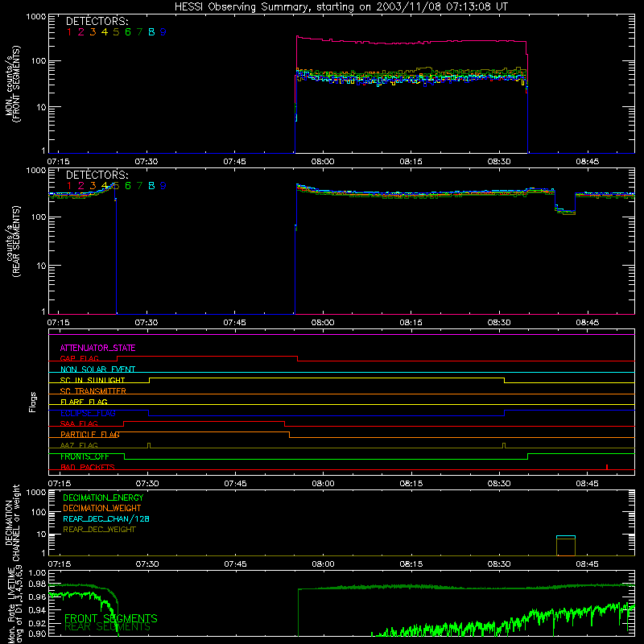Click the PARTICLE_FLAG label

point(90,435)
